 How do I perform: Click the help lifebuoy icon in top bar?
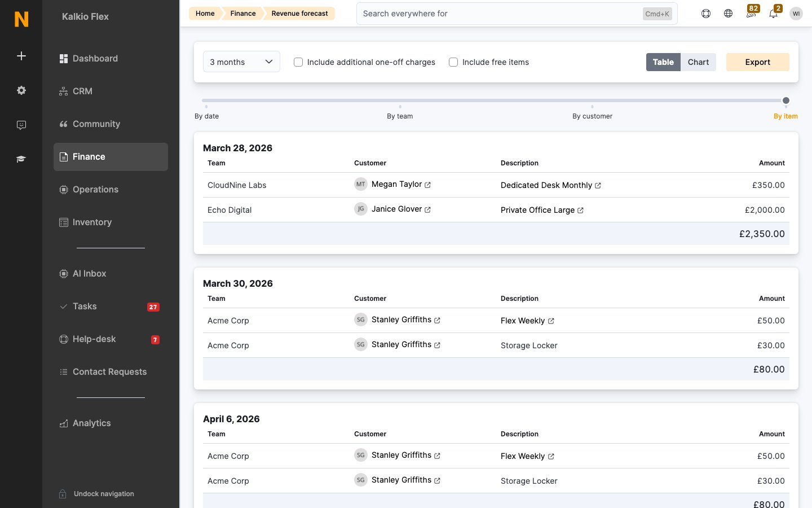pos(706,14)
